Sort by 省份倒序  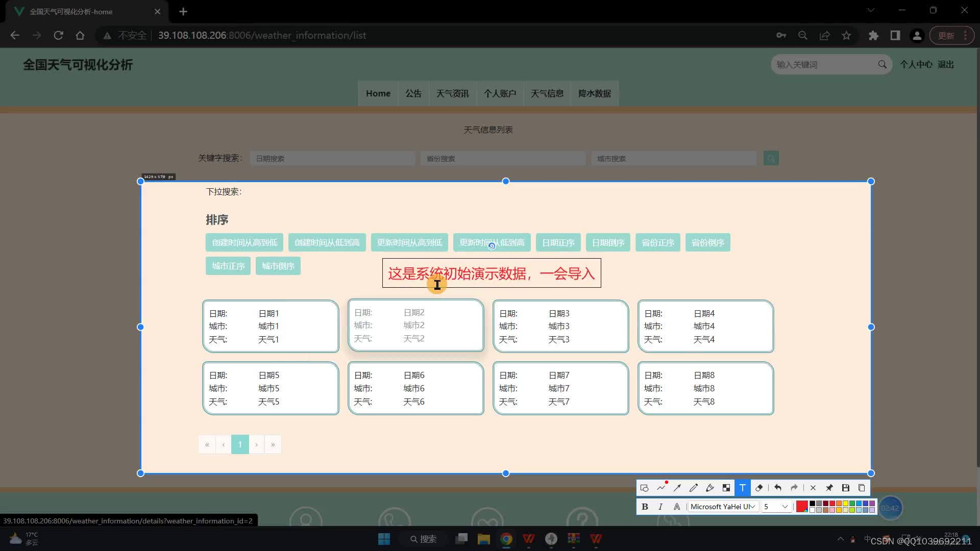(x=708, y=242)
